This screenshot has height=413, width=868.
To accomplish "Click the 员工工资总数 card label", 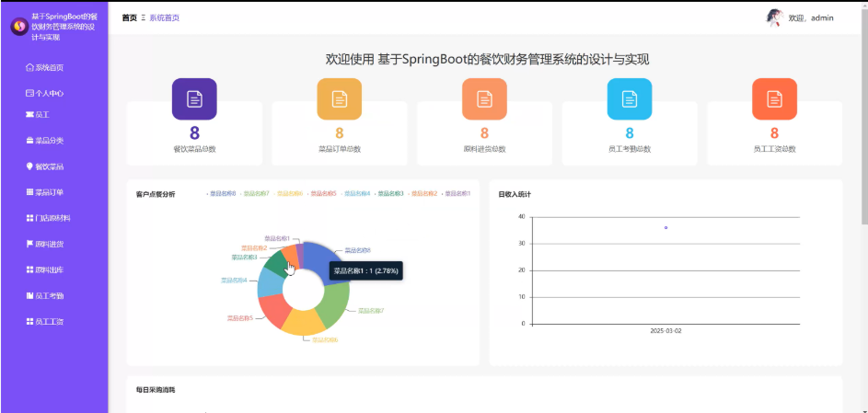I will pyautogui.click(x=774, y=149).
